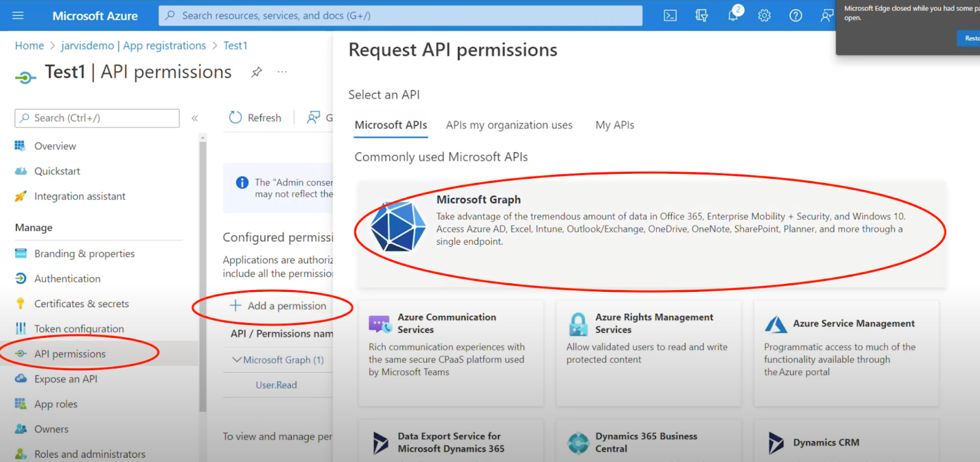Open the portal hamburger menu

coord(18,15)
